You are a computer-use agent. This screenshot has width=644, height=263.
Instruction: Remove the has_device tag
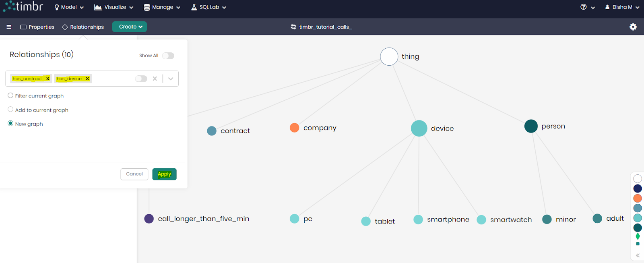click(x=87, y=79)
